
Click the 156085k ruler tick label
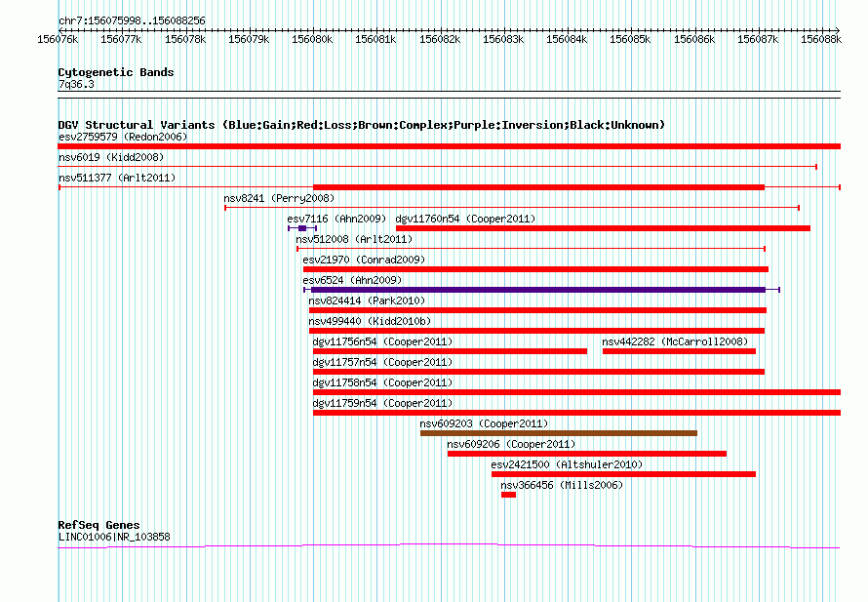630,39
